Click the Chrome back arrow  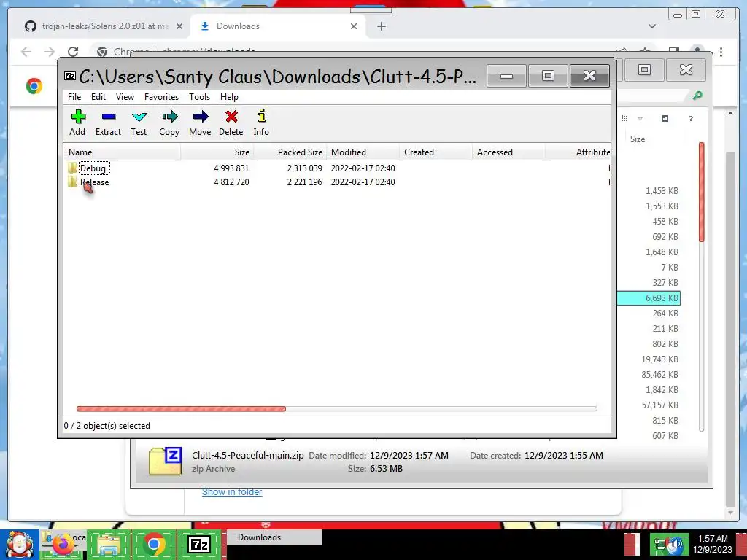(x=26, y=52)
